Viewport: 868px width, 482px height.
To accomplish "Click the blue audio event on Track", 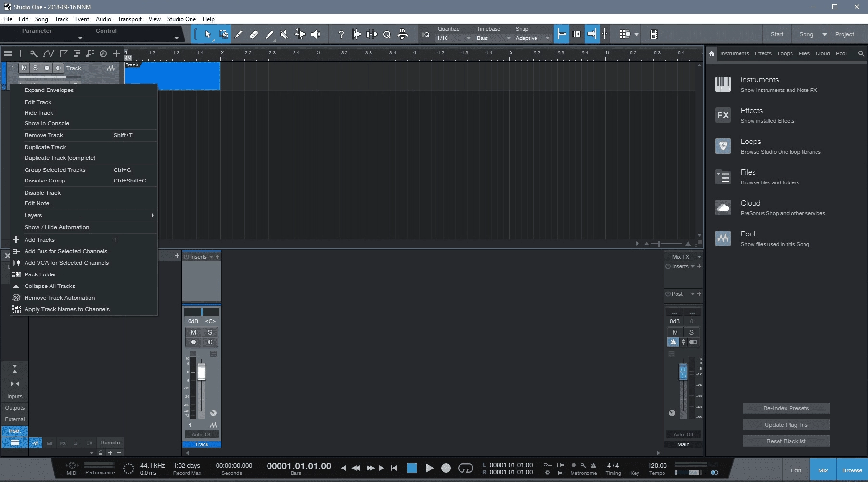I will (172, 76).
